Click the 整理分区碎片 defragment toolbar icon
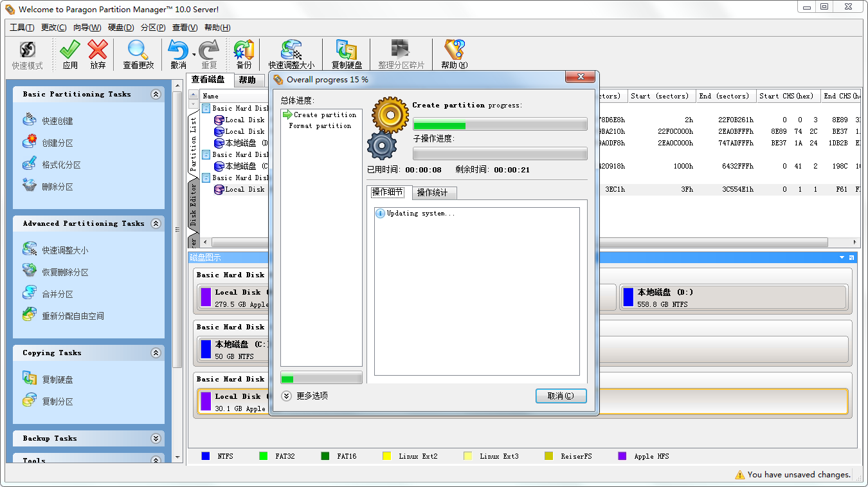Viewport: 868px width, 487px height. point(401,50)
